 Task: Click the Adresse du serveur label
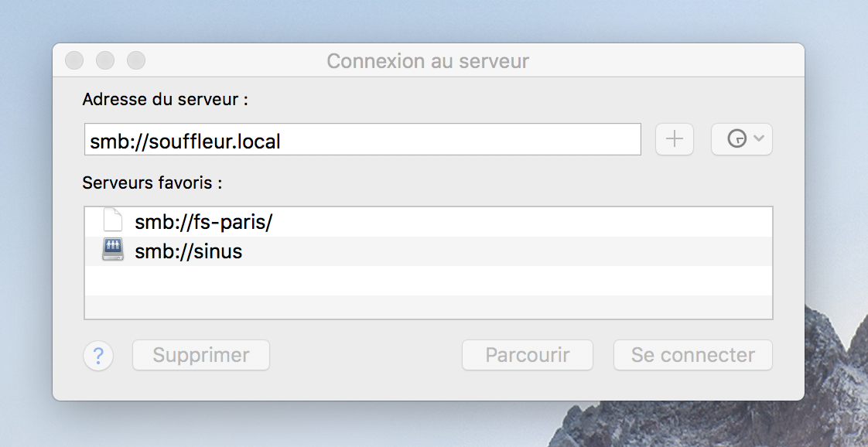click(x=165, y=100)
